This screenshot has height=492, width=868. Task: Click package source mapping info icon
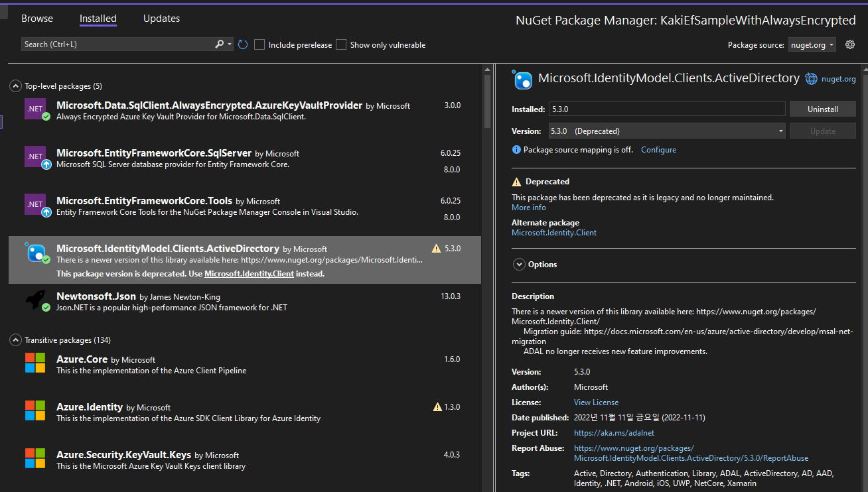click(x=517, y=150)
